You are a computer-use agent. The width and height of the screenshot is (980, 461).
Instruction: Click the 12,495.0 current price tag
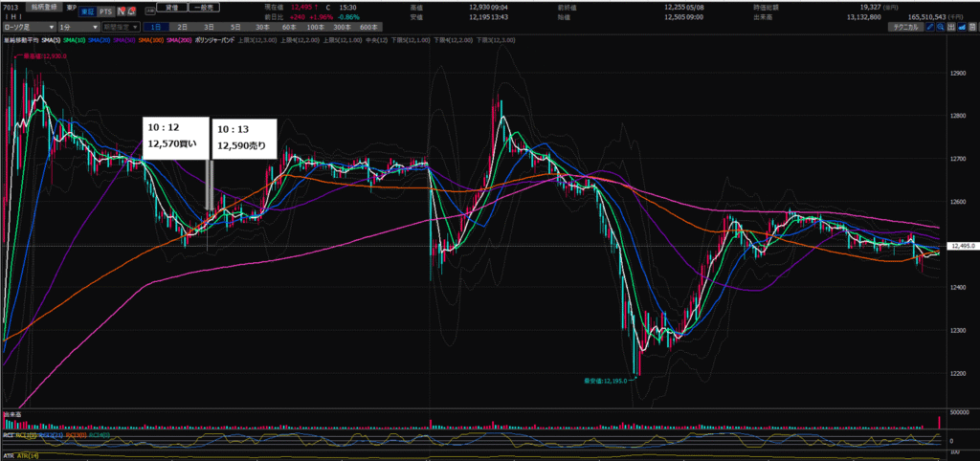tap(963, 247)
